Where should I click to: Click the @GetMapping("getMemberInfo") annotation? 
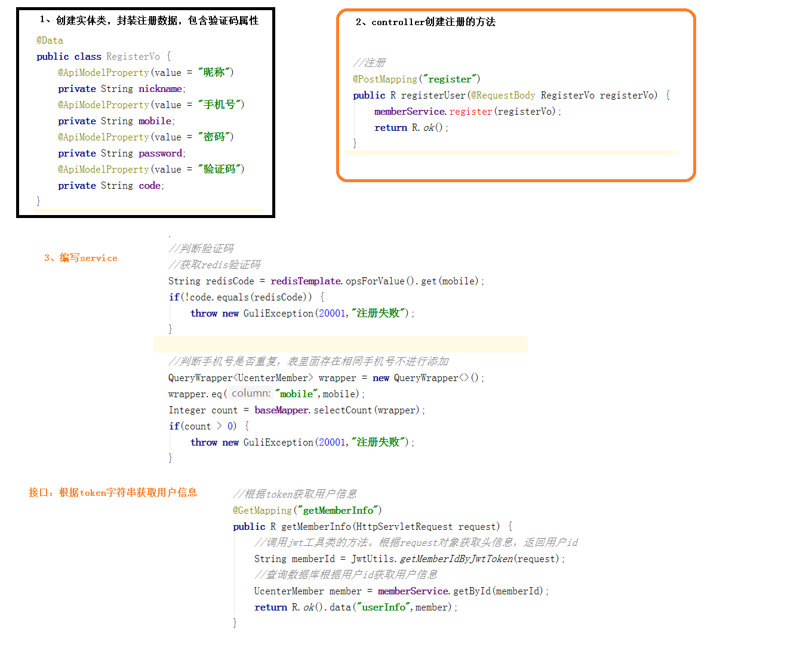[307, 511]
